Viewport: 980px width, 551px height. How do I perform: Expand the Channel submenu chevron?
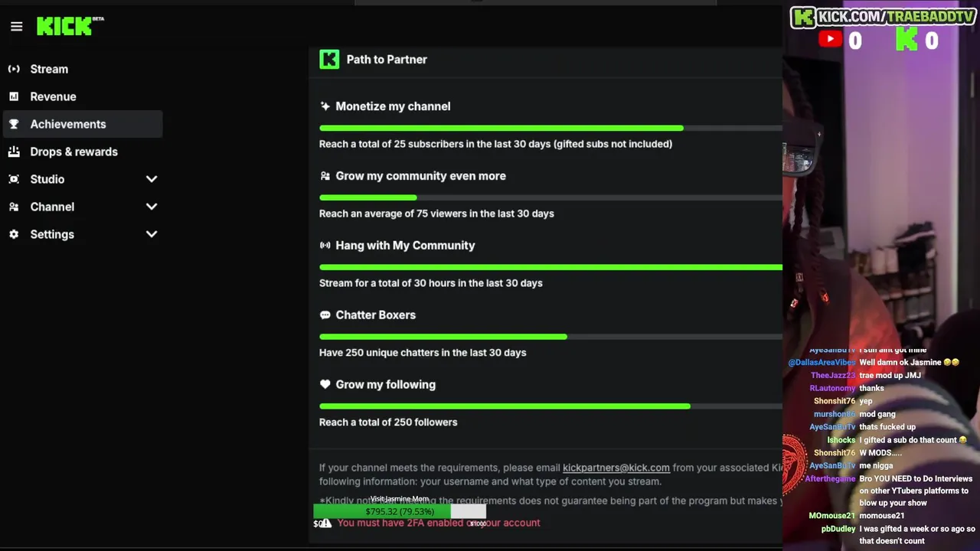tap(152, 207)
